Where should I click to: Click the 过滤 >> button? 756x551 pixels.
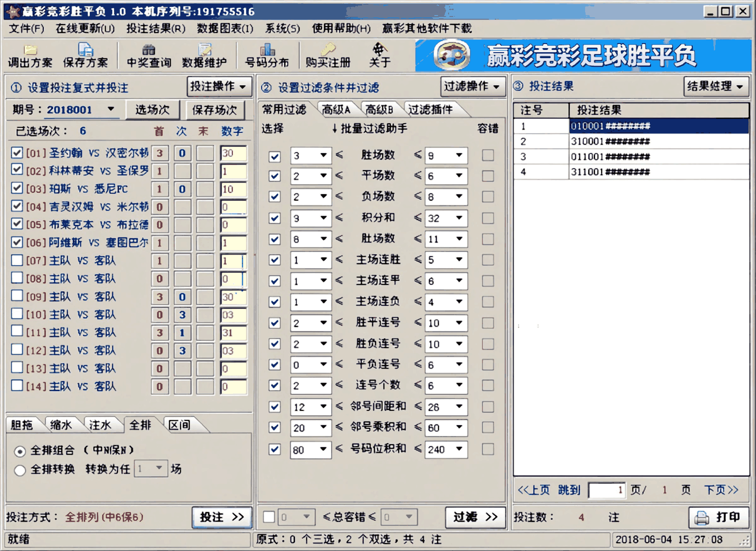[x=476, y=518]
